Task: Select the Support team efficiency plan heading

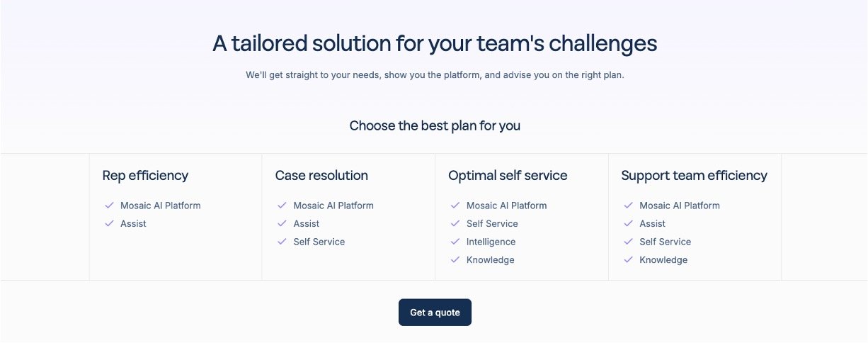Action: [694, 175]
